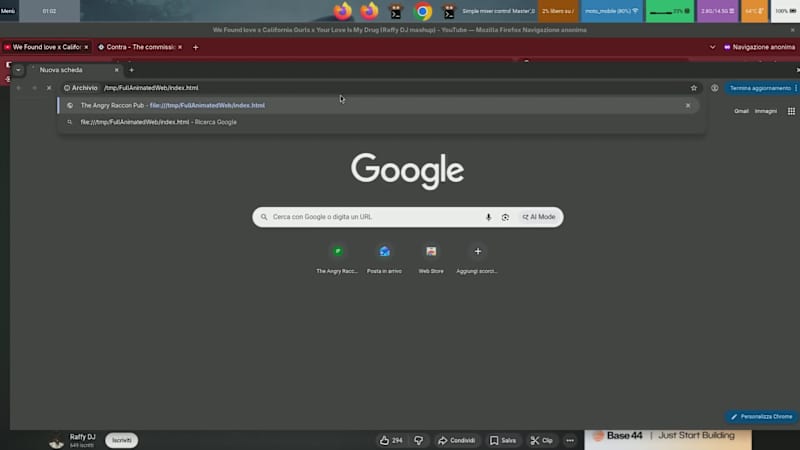Click the Archivio site info chip
This screenshot has width=800, height=450.
[x=81, y=88]
